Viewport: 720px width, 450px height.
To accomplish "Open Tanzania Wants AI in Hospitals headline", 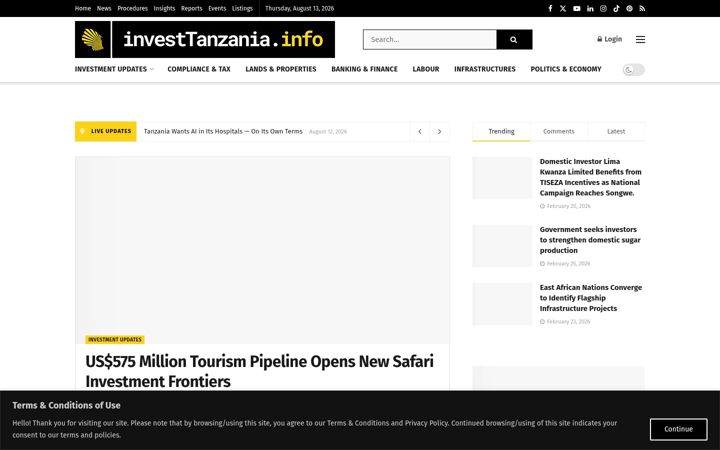I will (x=223, y=131).
